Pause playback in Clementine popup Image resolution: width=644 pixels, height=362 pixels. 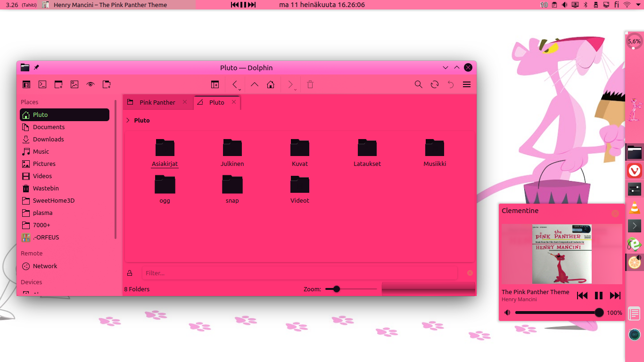pos(599,296)
